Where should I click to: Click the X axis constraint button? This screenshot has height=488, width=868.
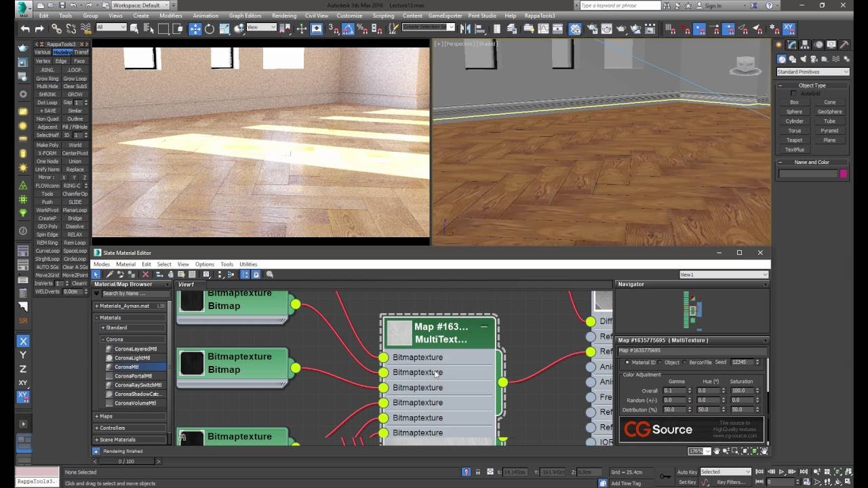coord(23,341)
